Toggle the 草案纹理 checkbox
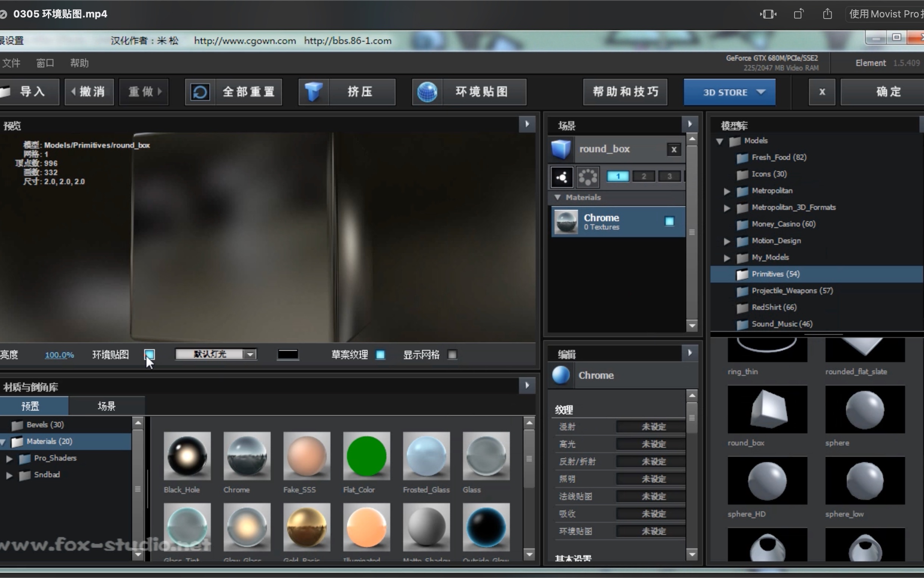 [380, 355]
